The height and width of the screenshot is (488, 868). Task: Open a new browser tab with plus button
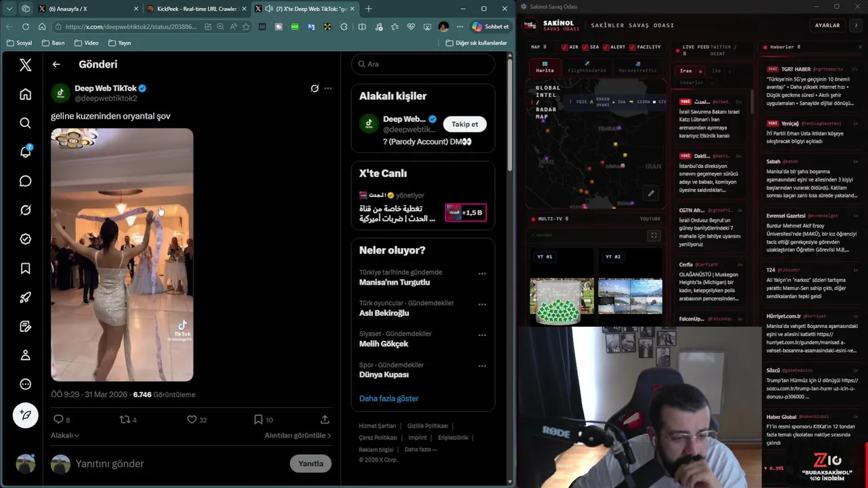point(368,9)
